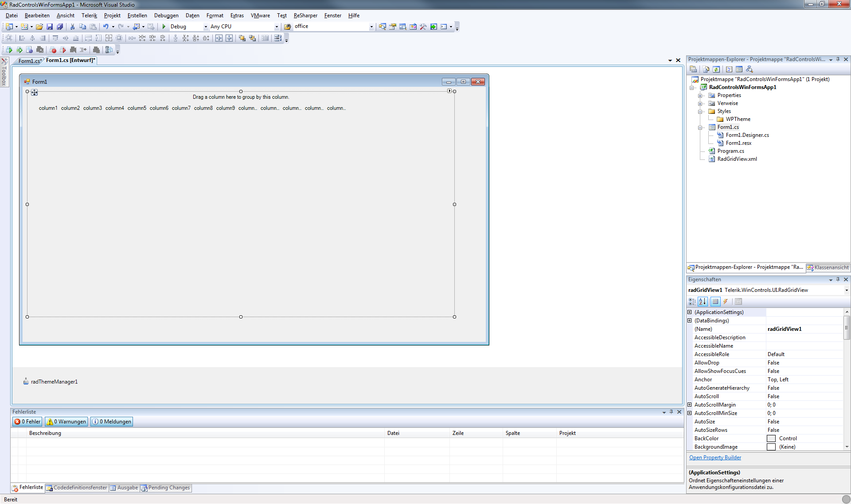Open the Debug configuration dropdown

tap(206, 27)
